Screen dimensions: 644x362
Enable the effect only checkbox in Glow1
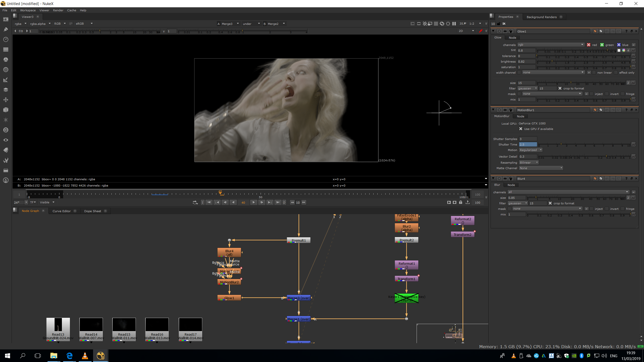616,73
